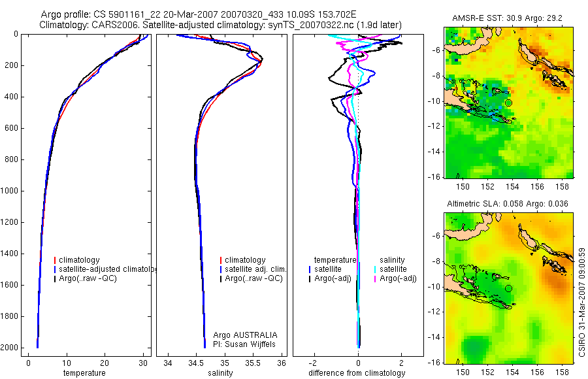Click the Argo profile title line

pyautogui.click(x=199, y=14)
